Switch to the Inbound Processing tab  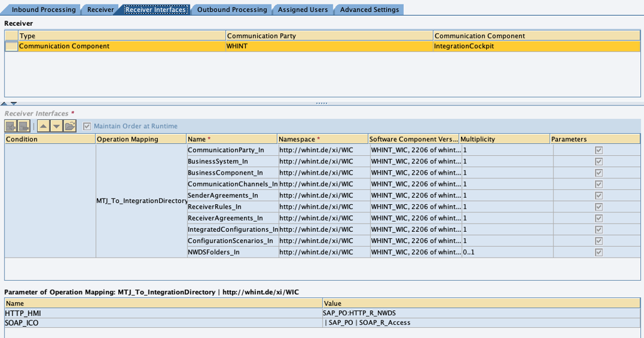click(x=43, y=9)
